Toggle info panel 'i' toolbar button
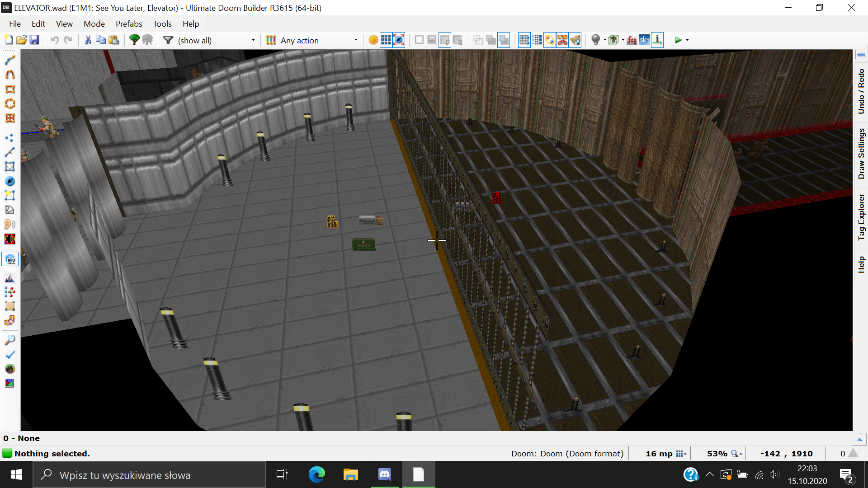 [657, 40]
